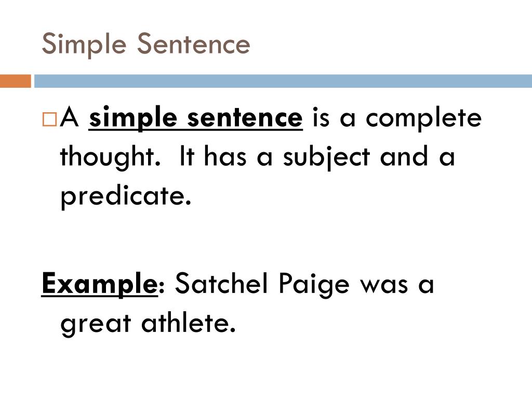Image resolution: width=532 pixels, height=399 pixels.
Task: Click the name 'Satchel' in the example
Action: 221,284
